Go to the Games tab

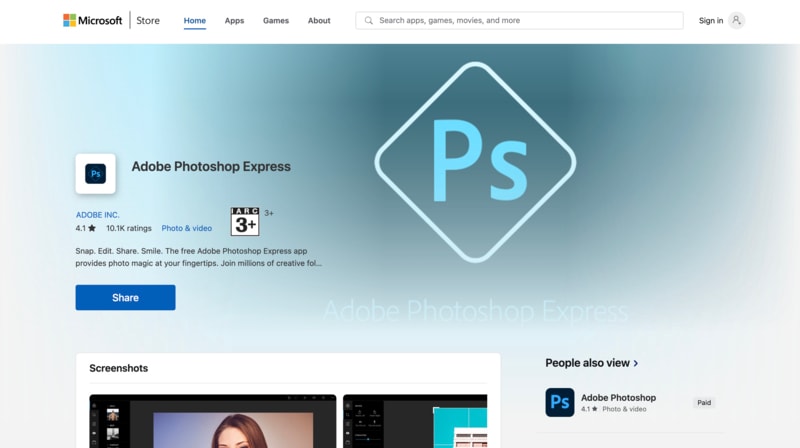pyautogui.click(x=276, y=20)
